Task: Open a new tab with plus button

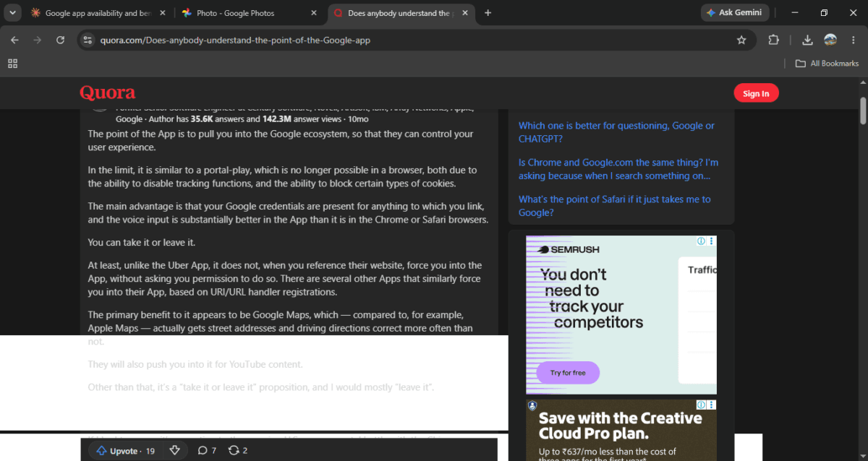Action: click(x=488, y=13)
